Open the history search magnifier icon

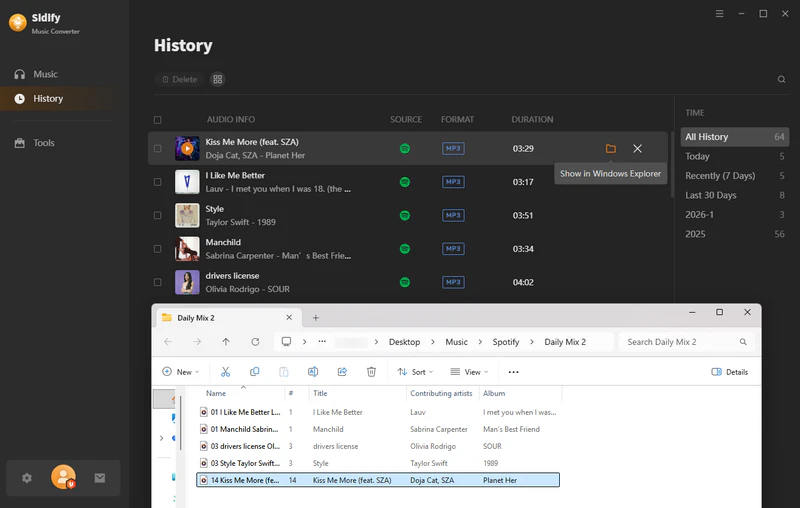tap(781, 79)
